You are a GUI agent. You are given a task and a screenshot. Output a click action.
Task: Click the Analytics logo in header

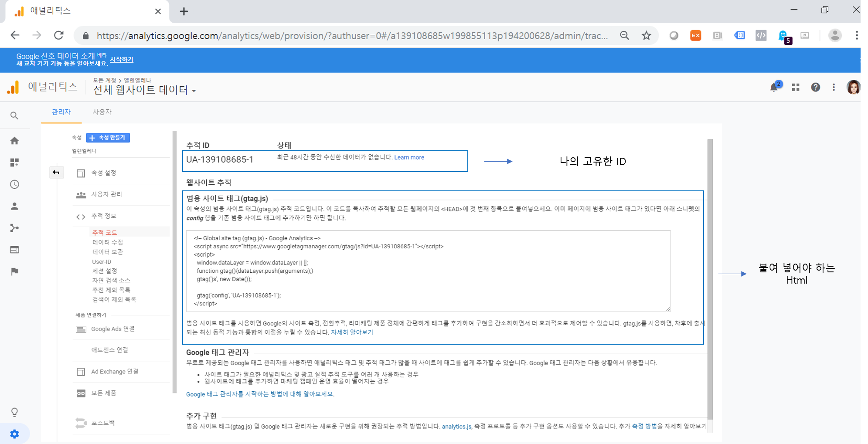[x=13, y=88]
